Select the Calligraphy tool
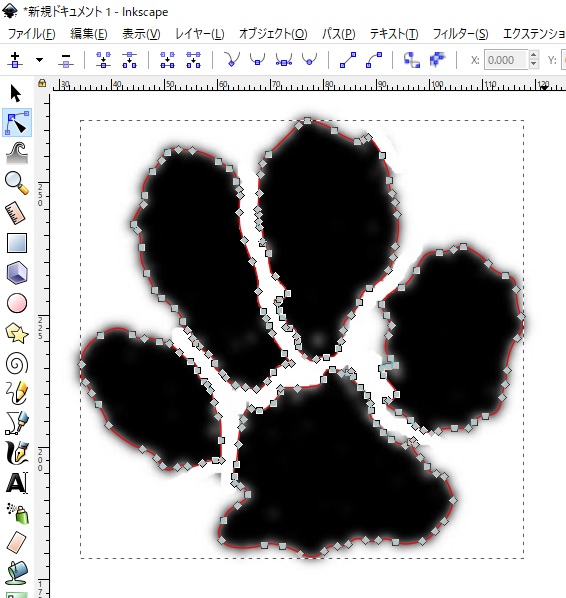This screenshot has height=598, width=566. point(17,453)
